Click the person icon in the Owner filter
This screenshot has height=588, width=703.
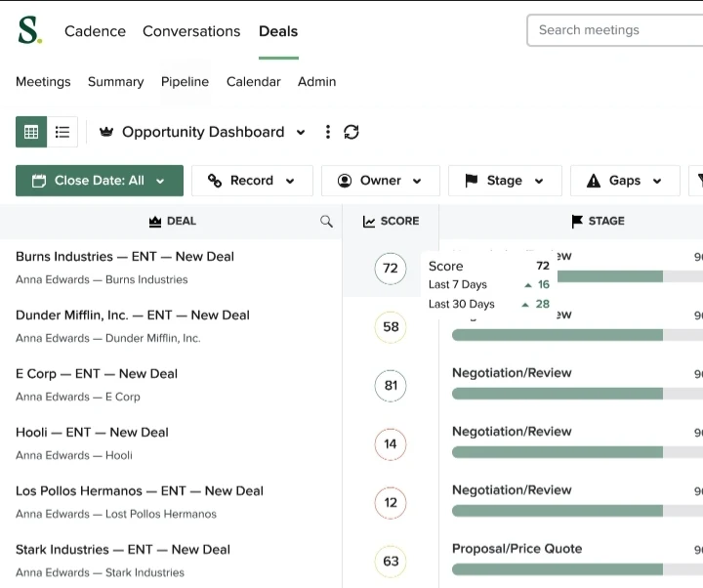pyautogui.click(x=345, y=181)
